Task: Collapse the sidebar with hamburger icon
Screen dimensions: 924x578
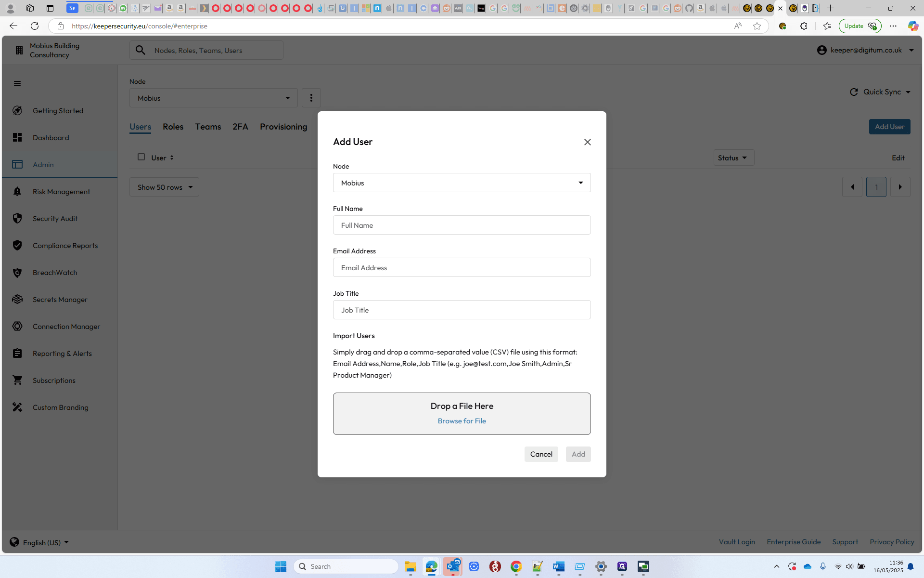Action: [17, 83]
